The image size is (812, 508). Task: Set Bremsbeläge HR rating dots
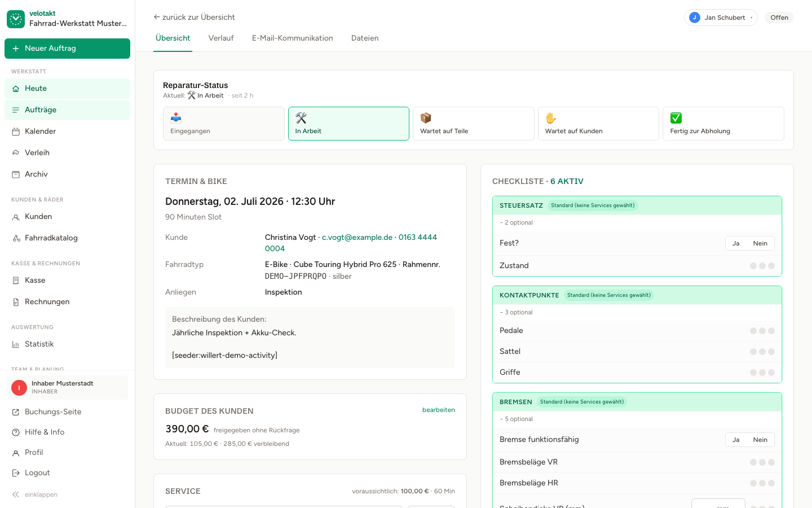(762, 483)
